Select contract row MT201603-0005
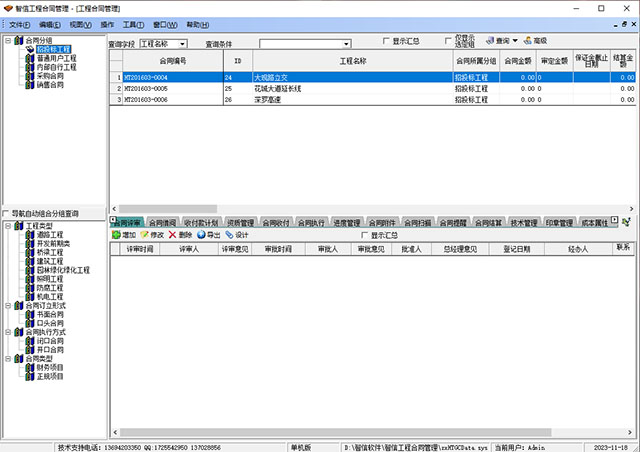The width and height of the screenshot is (640, 452). point(372,89)
